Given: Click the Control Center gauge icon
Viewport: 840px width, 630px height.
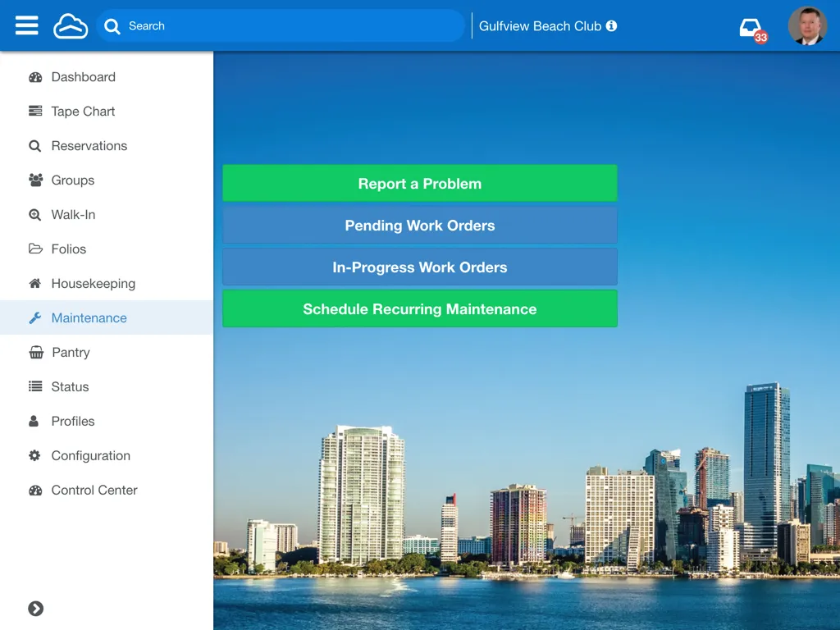Looking at the screenshot, I should pos(35,491).
